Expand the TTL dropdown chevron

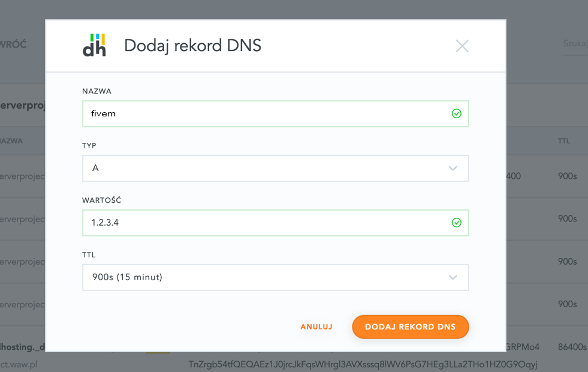[453, 277]
